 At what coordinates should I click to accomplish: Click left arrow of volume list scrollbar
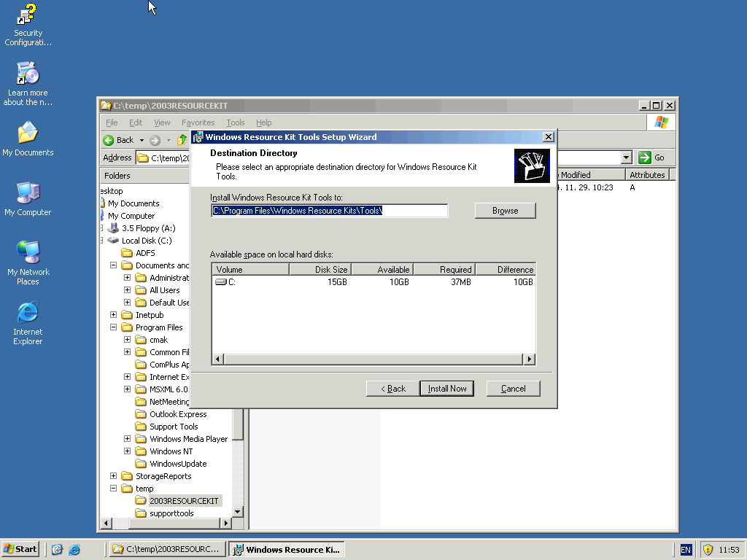[217, 359]
